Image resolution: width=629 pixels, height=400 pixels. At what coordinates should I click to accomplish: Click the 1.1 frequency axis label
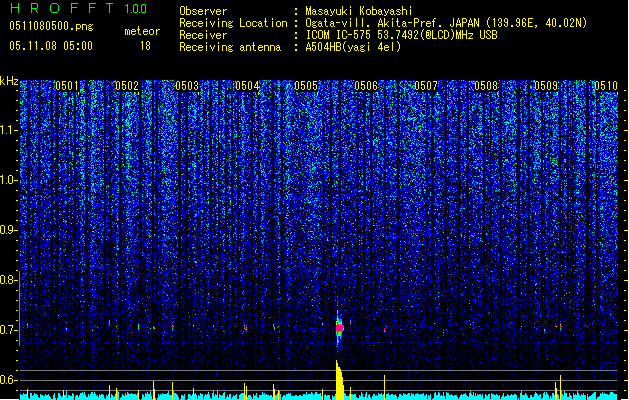coord(9,130)
